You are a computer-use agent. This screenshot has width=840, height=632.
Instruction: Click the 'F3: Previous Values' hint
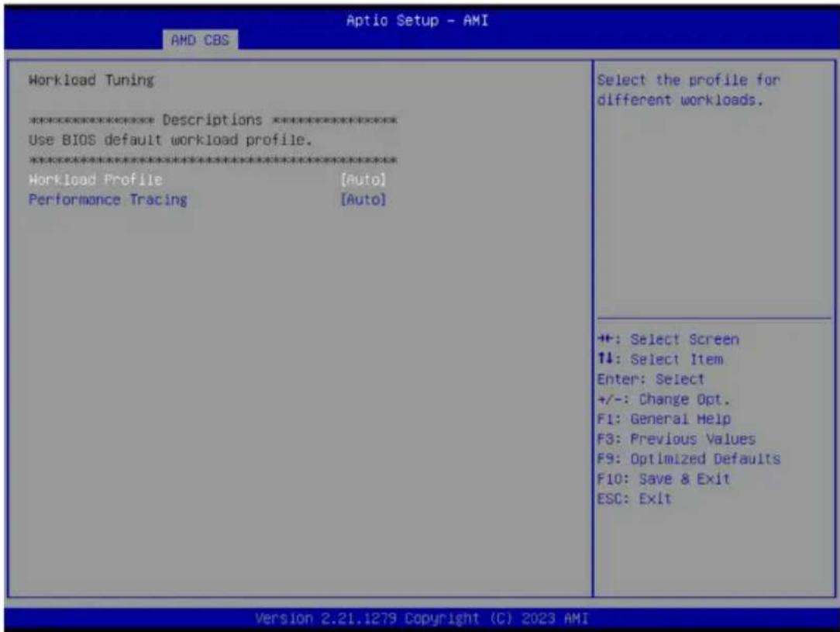(676, 439)
